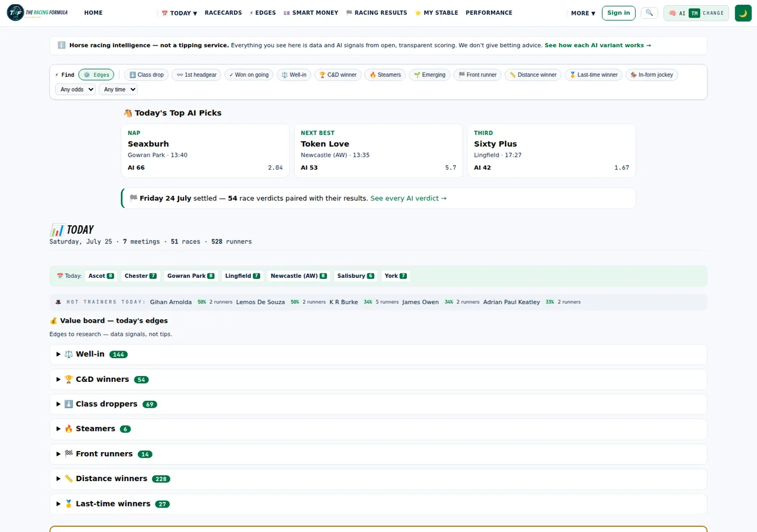Toggle the Front runner filter chip
The width and height of the screenshot is (757, 532).
click(x=477, y=74)
